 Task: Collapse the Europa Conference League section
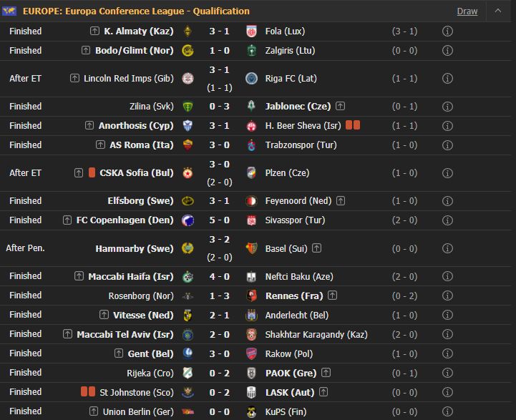click(x=498, y=11)
